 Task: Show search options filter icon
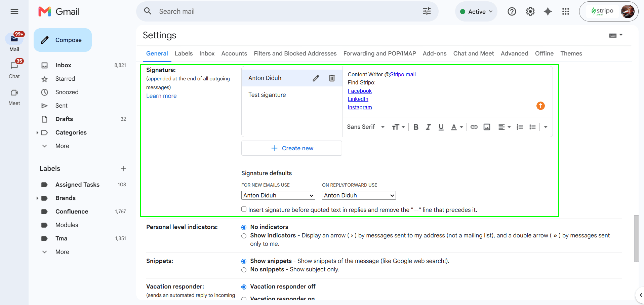tap(427, 11)
